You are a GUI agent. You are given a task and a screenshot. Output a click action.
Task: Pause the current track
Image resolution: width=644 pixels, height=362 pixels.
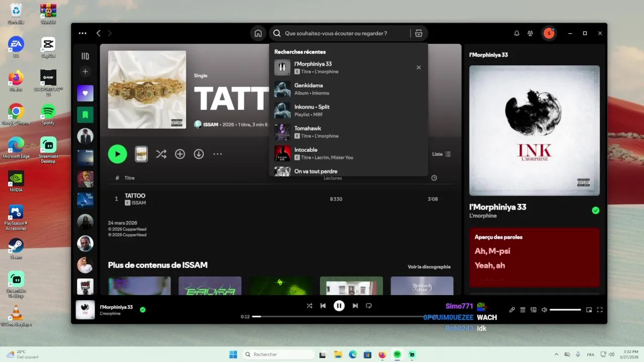point(339,306)
